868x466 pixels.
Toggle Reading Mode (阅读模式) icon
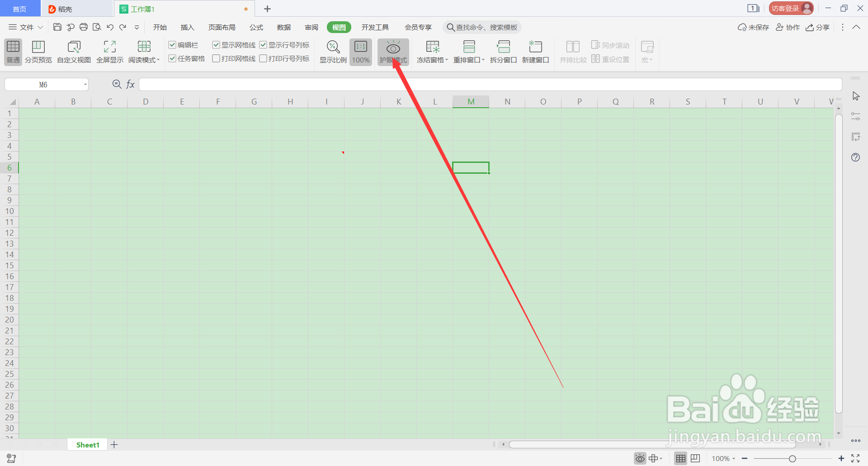pos(144,47)
